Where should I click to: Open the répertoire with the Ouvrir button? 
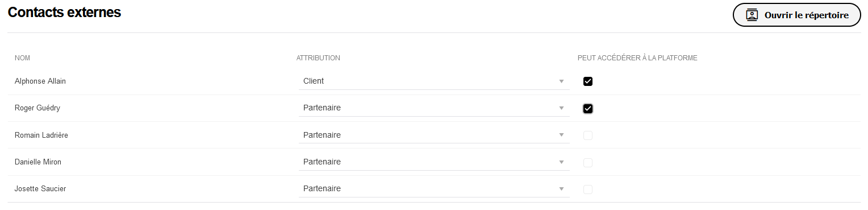(x=796, y=15)
